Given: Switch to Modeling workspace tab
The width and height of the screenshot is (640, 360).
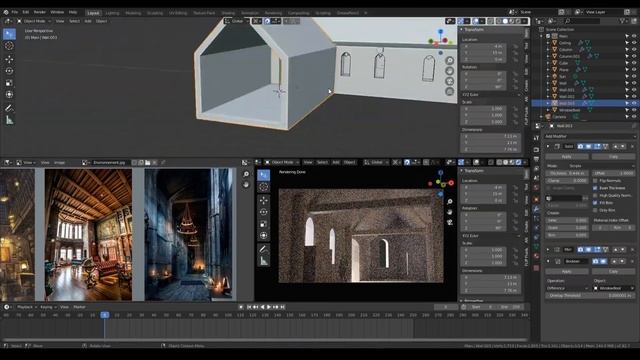Looking at the screenshot, I should click(x=133, y=13).
